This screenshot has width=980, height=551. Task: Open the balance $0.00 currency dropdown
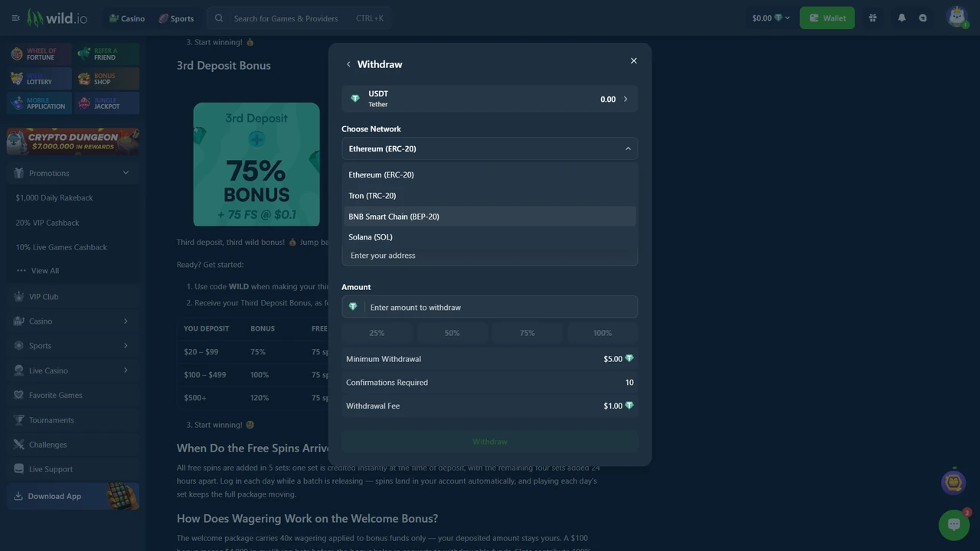point(770,18)
